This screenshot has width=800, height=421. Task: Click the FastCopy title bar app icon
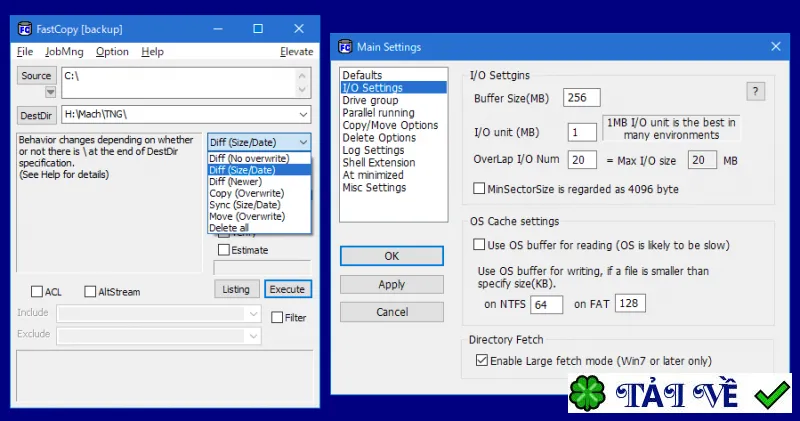tap(24, 29)
